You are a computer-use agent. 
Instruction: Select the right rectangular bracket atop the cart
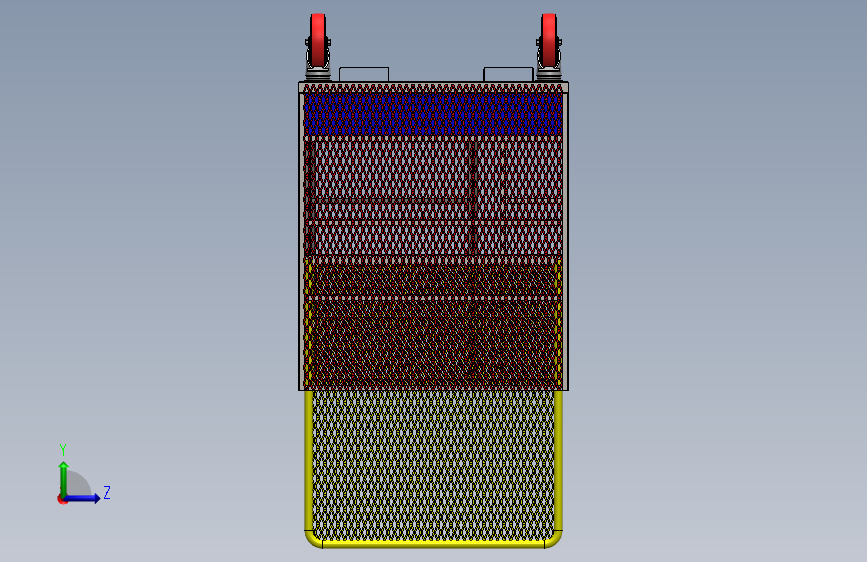click(x=508, y=75)
